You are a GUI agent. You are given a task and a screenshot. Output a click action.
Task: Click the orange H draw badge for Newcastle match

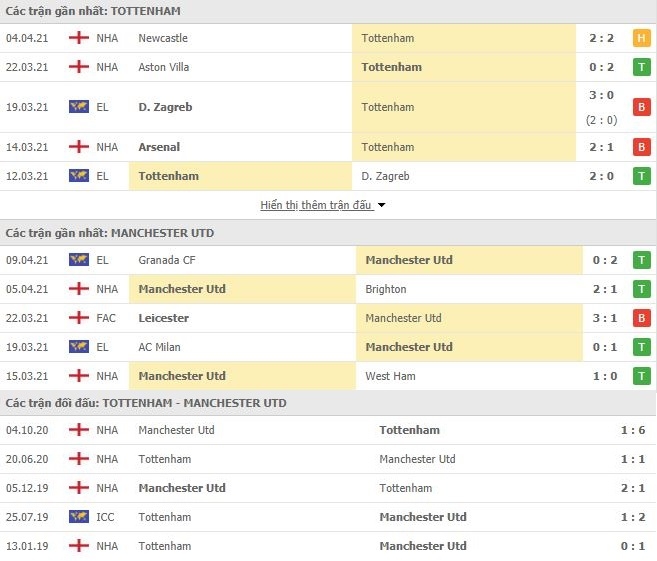[641, 38]
